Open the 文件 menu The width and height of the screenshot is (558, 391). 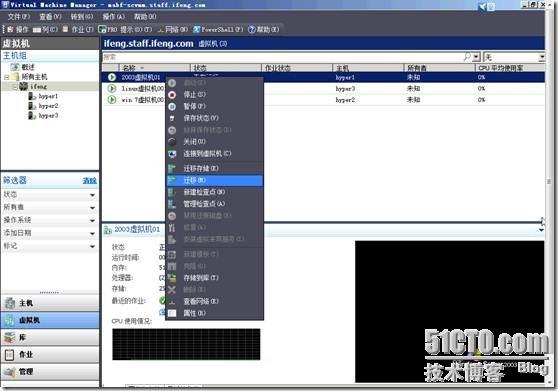[x=19, y=16]
